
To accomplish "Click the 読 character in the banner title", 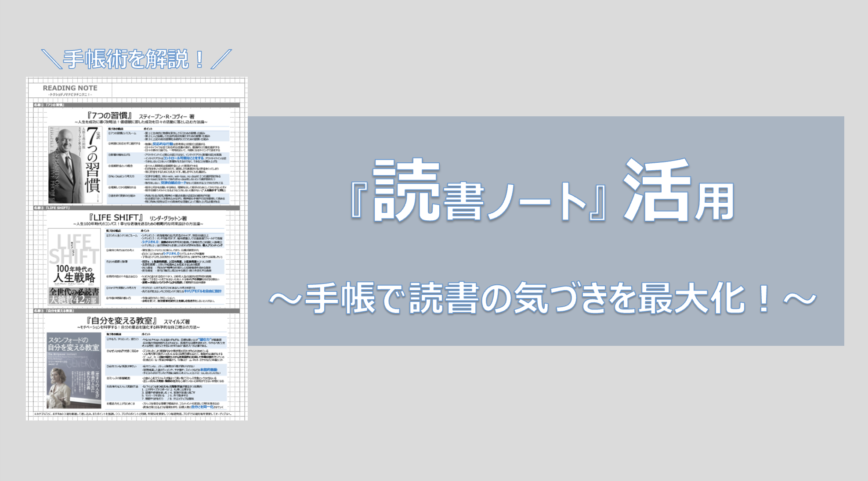I will [406, 190].
